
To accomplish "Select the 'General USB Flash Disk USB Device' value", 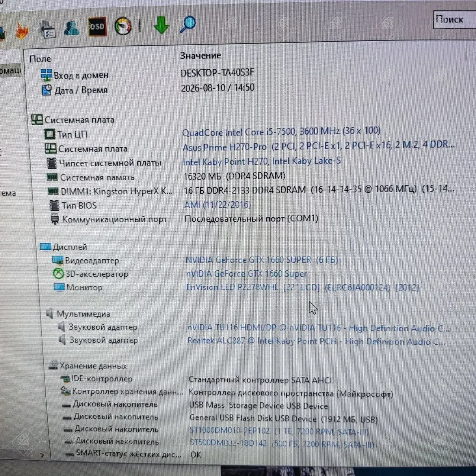I will click(x=283, y=419).
